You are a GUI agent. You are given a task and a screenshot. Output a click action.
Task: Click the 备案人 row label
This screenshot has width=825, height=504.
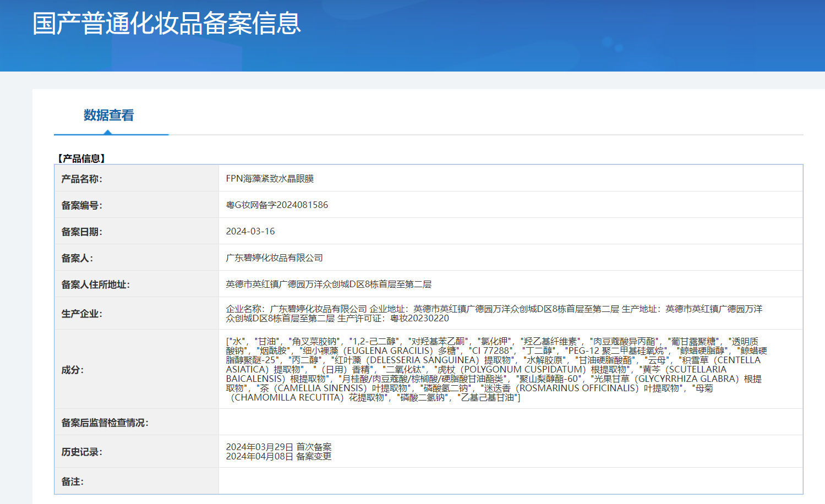[x=77, y=258]
